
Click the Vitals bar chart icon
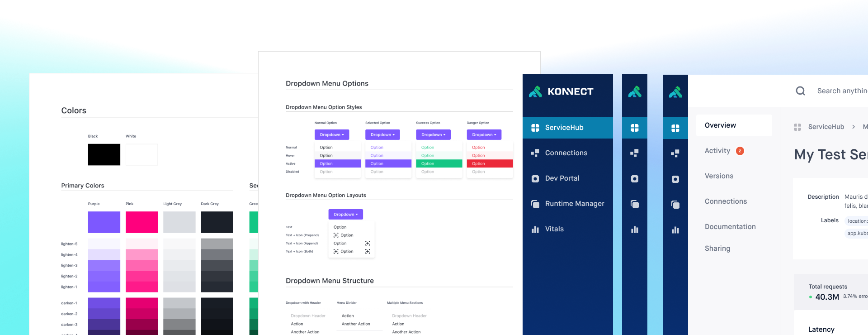535,229
